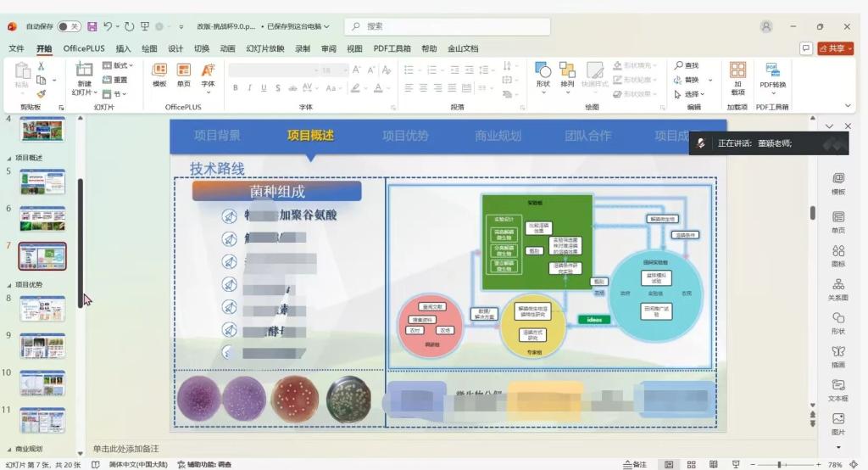
Task: Click the zoom slider in status bar
Action: (x=779, y=464)
